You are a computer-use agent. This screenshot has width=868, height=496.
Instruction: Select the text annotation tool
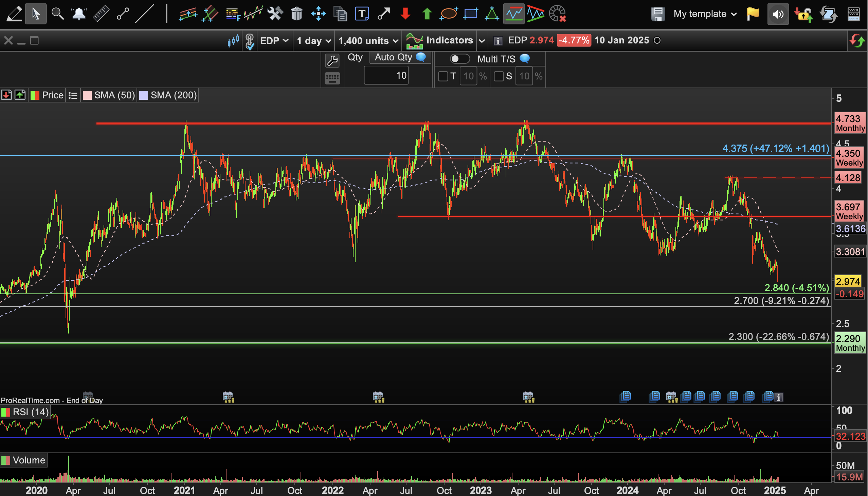[362, 14]
